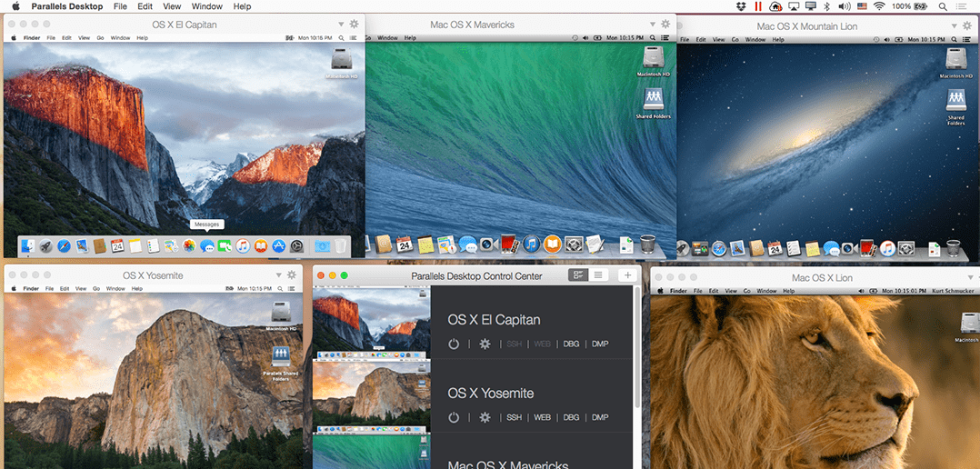Open the File menu in host menu bar
Screen dimensions: 980x469
pos(120,6)
